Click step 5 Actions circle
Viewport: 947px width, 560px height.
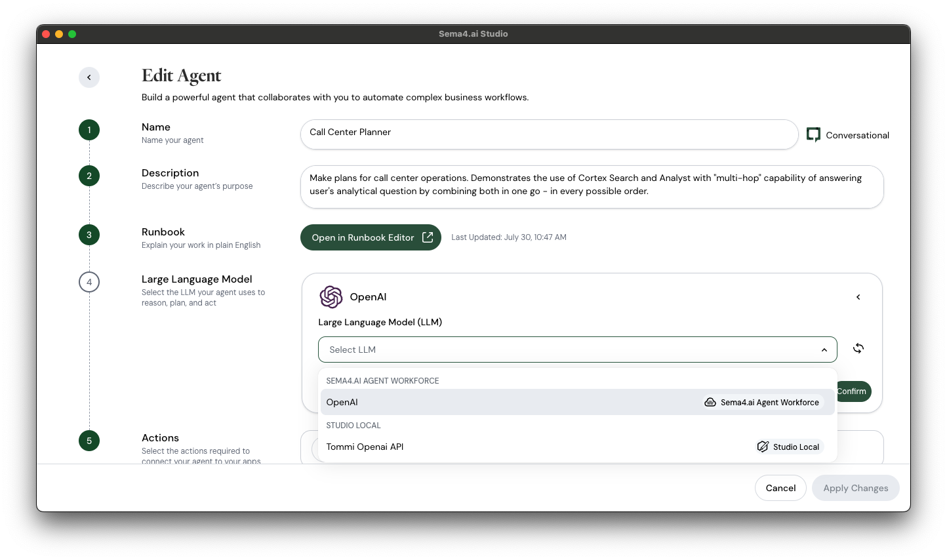(x=89, y=441)
